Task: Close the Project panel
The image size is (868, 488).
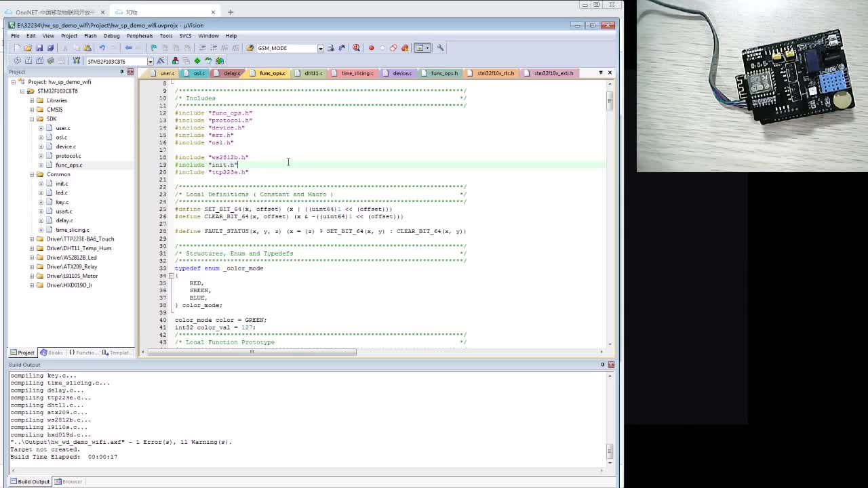Action: 130,72
